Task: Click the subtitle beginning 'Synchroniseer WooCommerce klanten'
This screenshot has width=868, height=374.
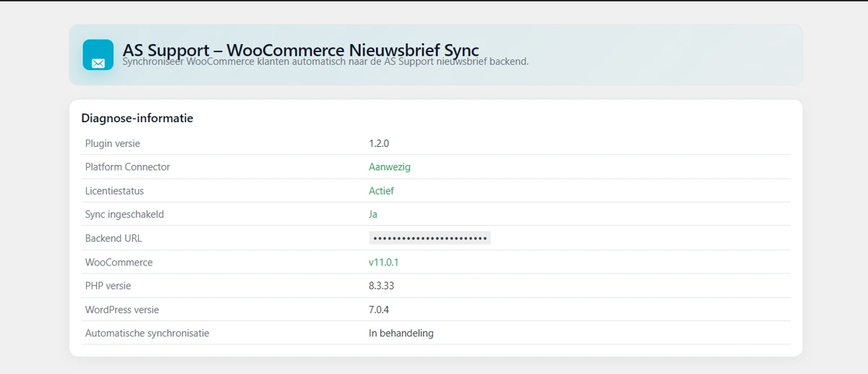Action: click(x=325, y=61)
